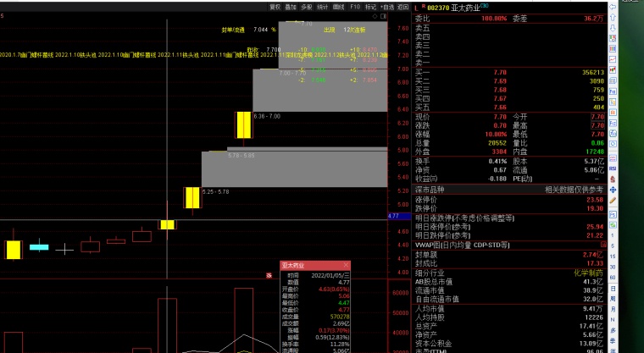Open 画线 drawing tools menu
Viewport: 644px width, 353px height.
point(339,7)
